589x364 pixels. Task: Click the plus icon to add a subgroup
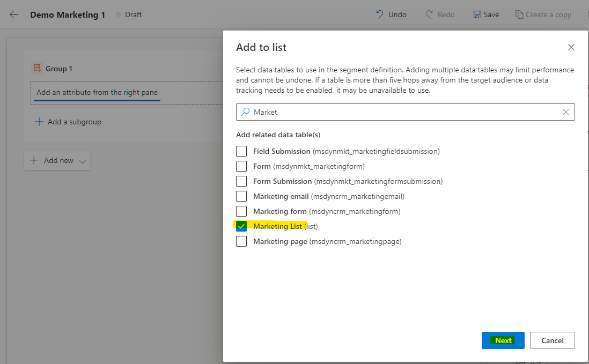39,122
